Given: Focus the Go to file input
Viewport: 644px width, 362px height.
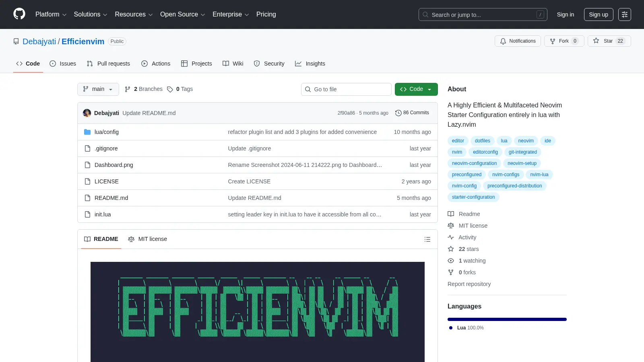Looking at the screenshot, I should [x=346, y=89].
